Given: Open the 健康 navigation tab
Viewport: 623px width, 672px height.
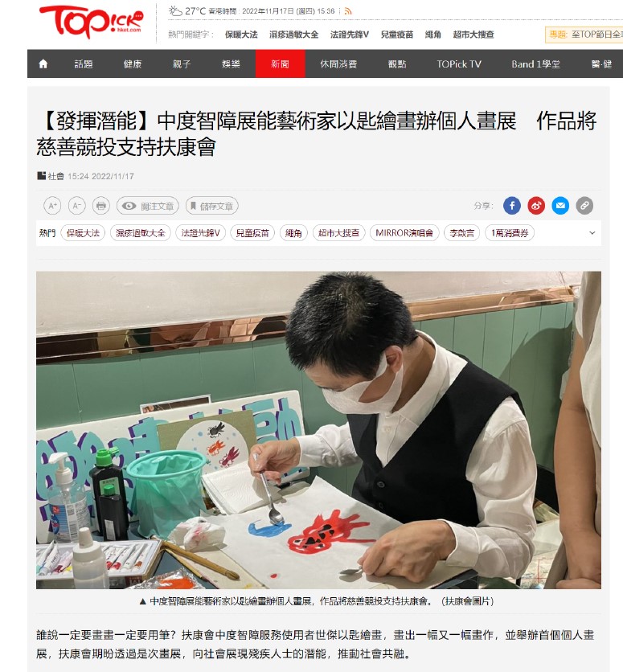Looking at the screenshot, I should click(133, 64).
